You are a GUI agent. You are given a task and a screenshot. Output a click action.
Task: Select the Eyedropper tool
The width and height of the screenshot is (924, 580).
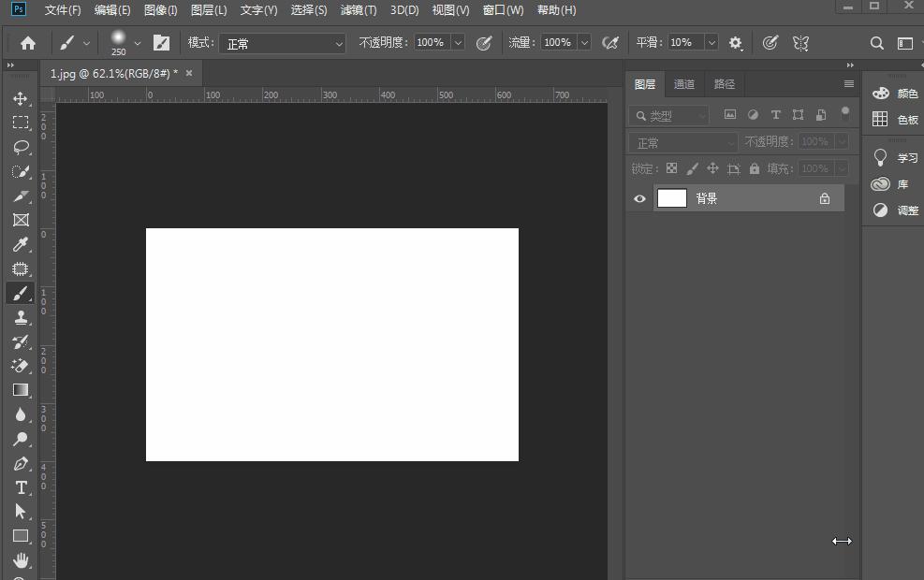20,244
